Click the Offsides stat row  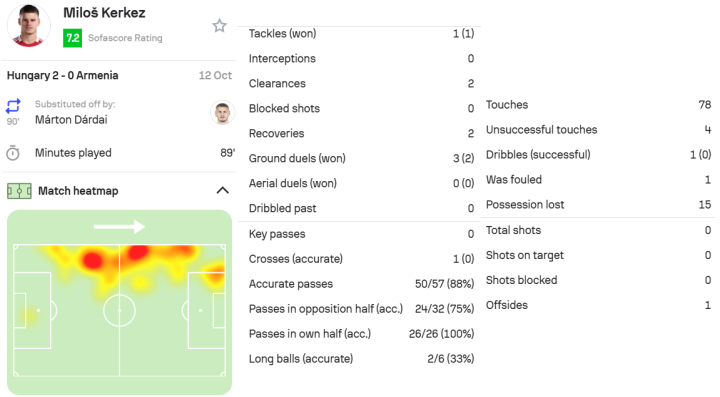(x=598, y=305)
